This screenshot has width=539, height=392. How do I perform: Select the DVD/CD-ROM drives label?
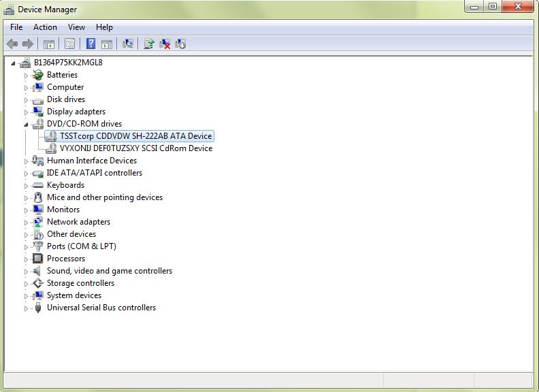(84, 123)
